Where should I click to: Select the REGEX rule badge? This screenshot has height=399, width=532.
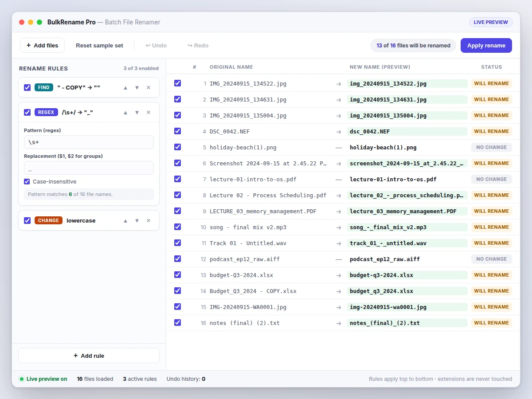pos(46,112)
